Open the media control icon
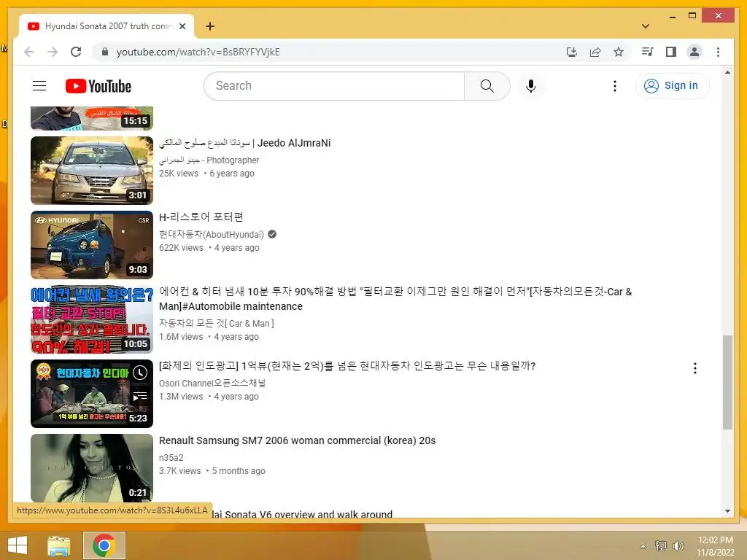The width and height of the screenshot is (747, 560). 647,52
